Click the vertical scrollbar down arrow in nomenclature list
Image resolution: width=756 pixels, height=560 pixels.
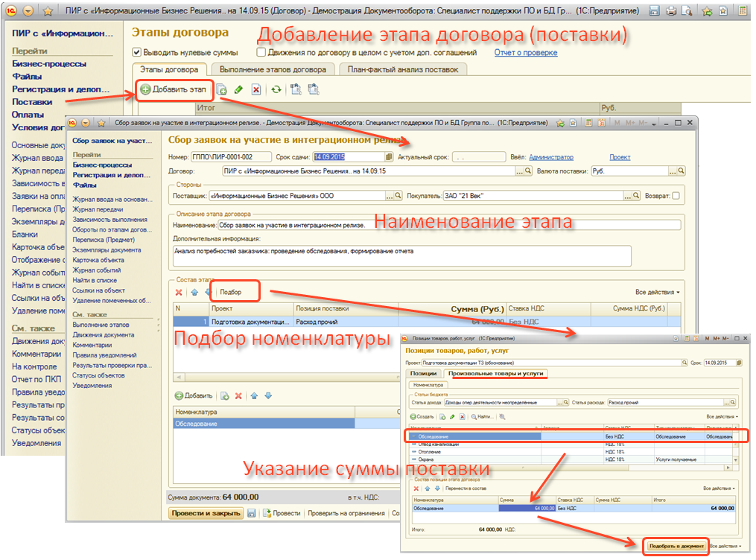click(x=736, y=462)
